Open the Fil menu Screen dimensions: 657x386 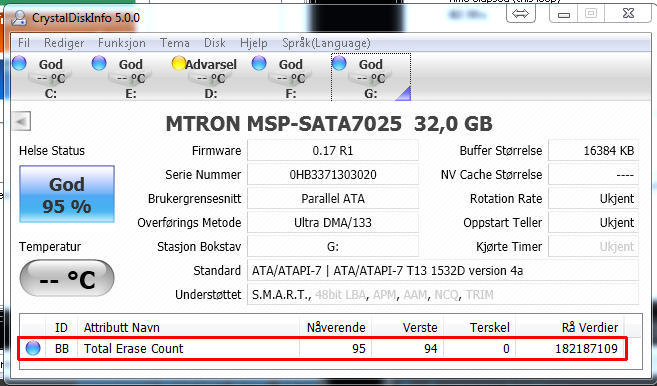click(24, 43)
